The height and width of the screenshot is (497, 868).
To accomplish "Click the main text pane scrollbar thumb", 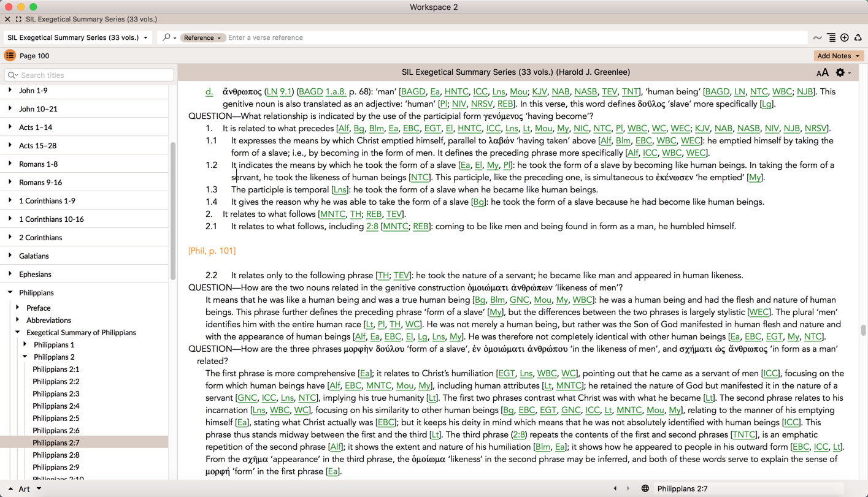I will [864, 330].
